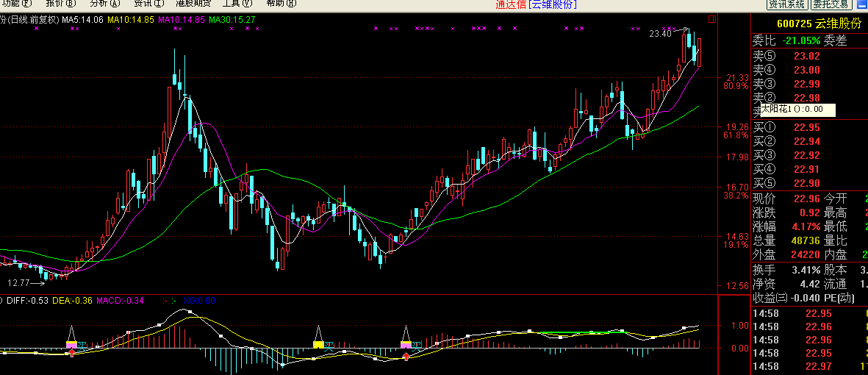Select the green MA30 indicator label
The height and width of the screenshot is (375, 868).
click(232, 19)
